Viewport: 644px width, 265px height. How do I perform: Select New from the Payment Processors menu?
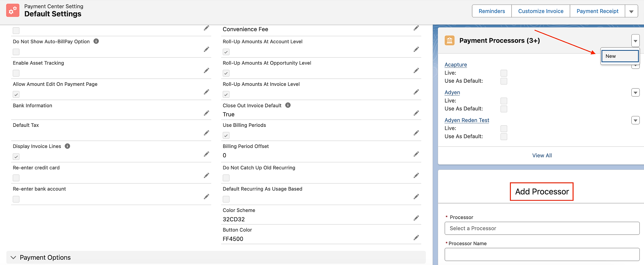click(620, 56)
